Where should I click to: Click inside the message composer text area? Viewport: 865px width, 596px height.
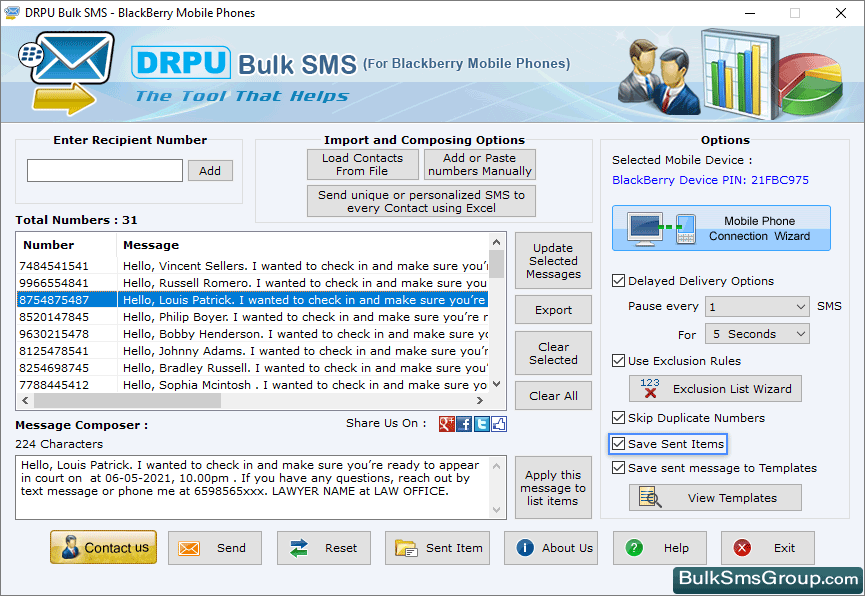[253, 487]
